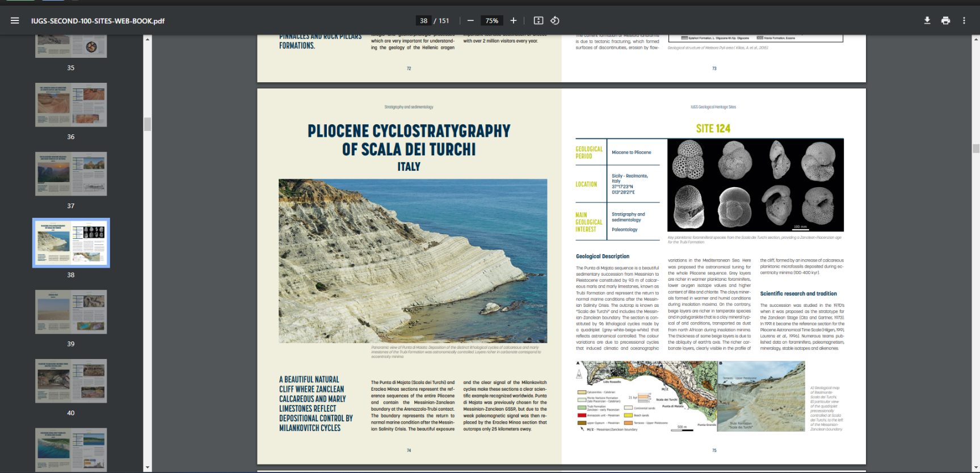Click the MAIN GEOLOGICAL INTEREST label
Image resolution: width=980 pixels, height=473 pixels.
588,222
